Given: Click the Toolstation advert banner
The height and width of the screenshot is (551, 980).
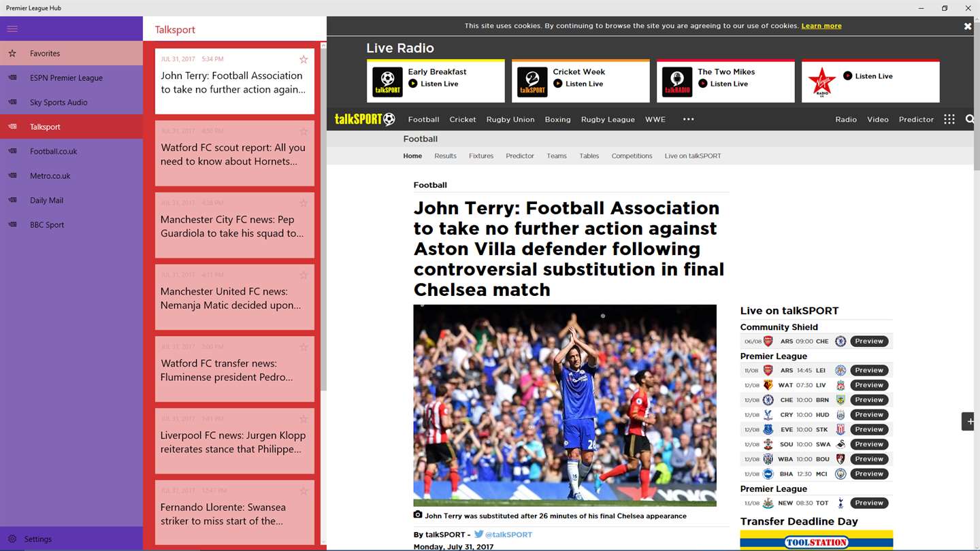Looking at the screenshot, I should tap(817, 541).
